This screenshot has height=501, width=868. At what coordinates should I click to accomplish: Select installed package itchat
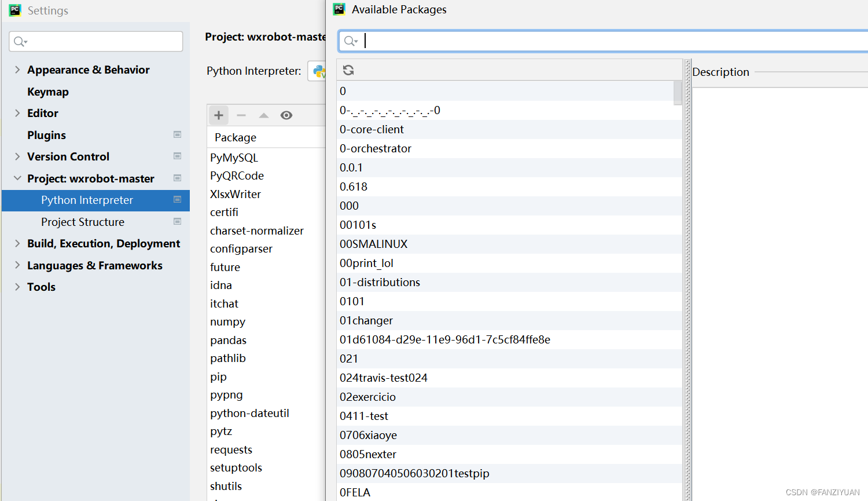tap(224, 303)
